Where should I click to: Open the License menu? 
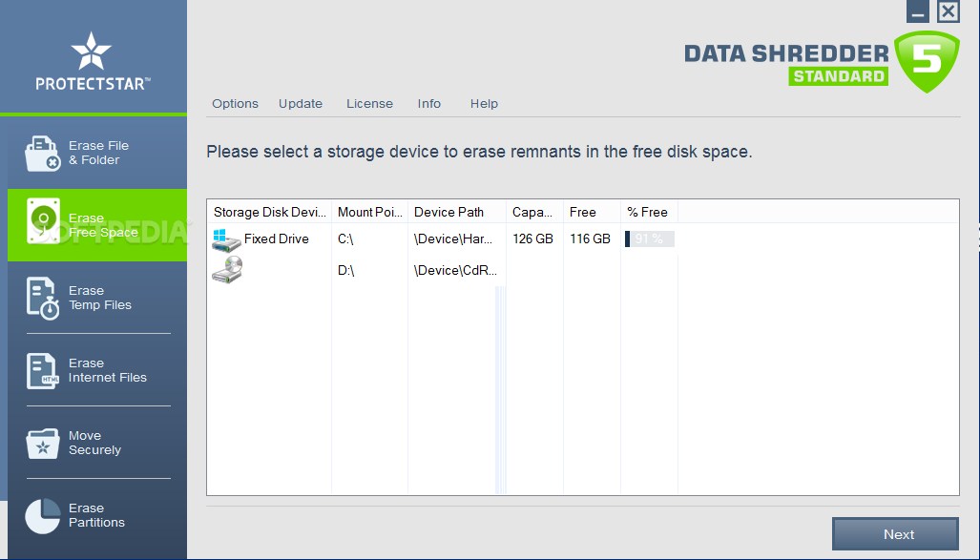pyautogui.click(x=370, y=104)
